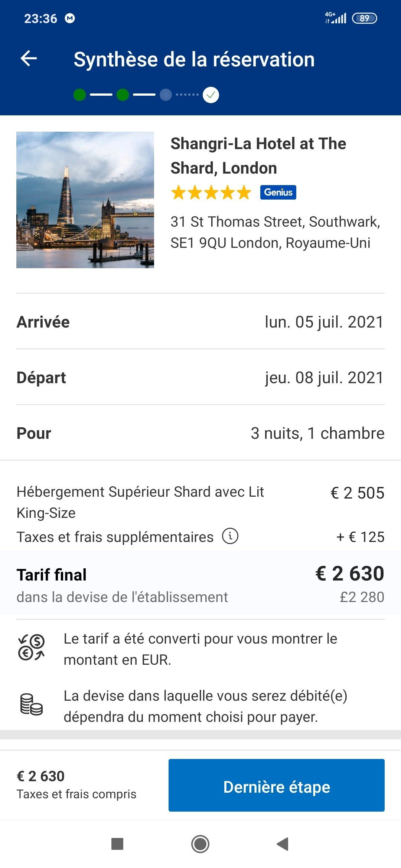Tap the Genius badge
Screen dimensions: 401x868
278,192
